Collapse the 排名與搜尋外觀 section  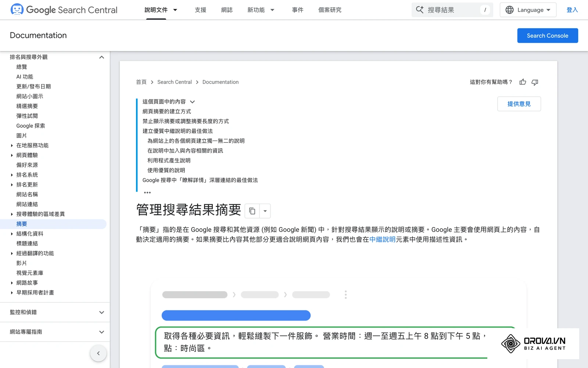click(102, 57)
